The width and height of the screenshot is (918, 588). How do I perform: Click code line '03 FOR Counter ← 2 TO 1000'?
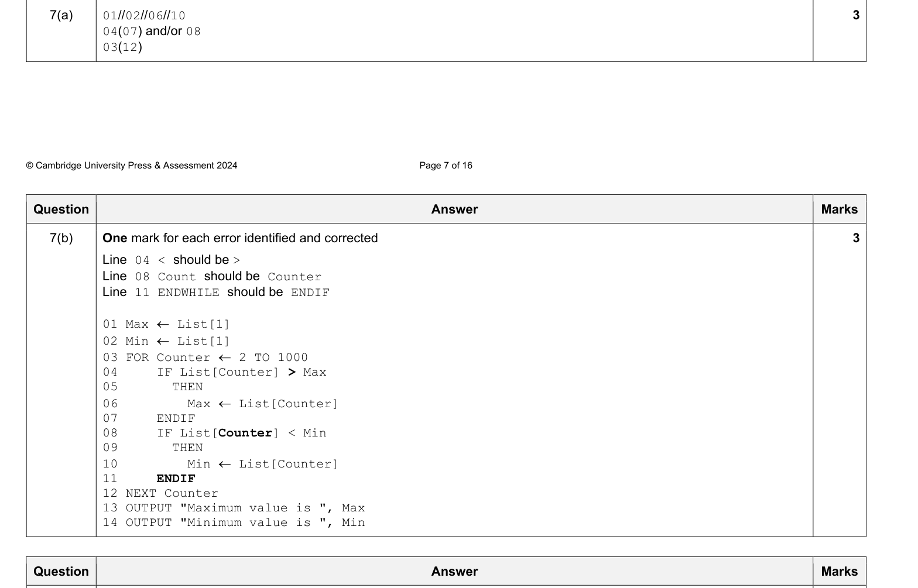(x=205, y=357)
